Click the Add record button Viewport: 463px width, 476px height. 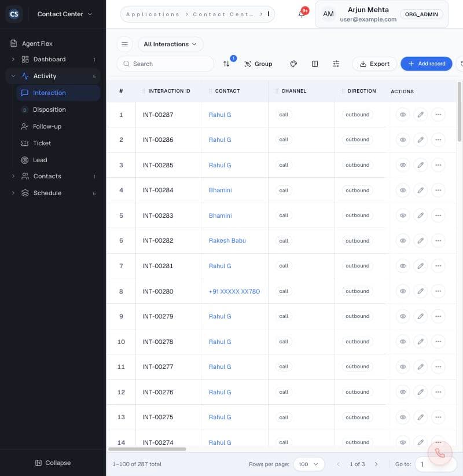(427, 64)
